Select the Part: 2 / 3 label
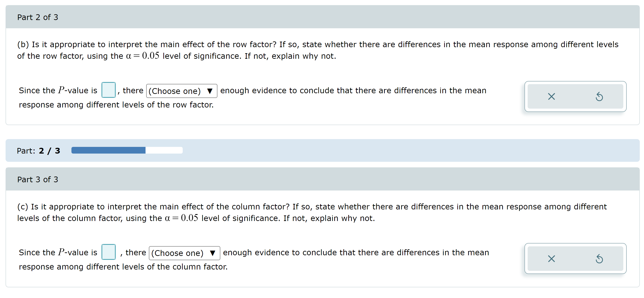The width and height of the screenshot is (644, 298). point(38,150)
